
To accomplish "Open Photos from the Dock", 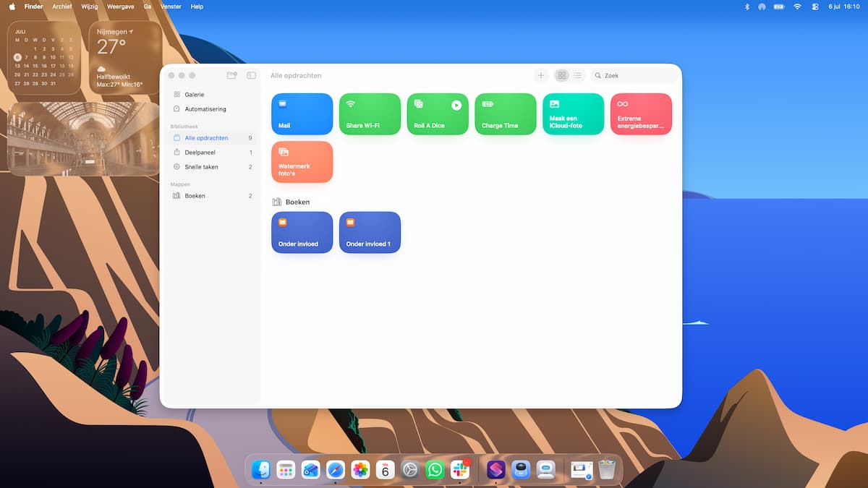I will pos(360,470).
